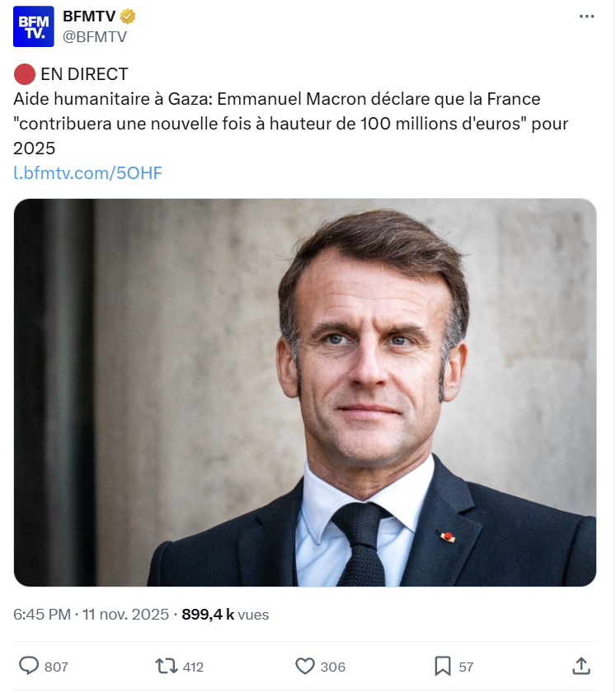This screenshot has width=616, height=693.
Task: Click the share upload icon
Action: (x=581, y=666)
